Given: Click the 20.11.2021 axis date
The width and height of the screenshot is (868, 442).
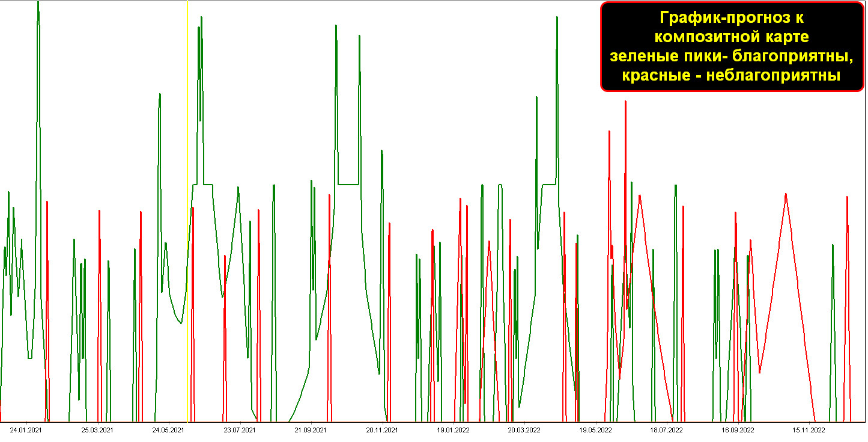Looking at the screenshot, I should pyautogui.click(x=382, y=430).
